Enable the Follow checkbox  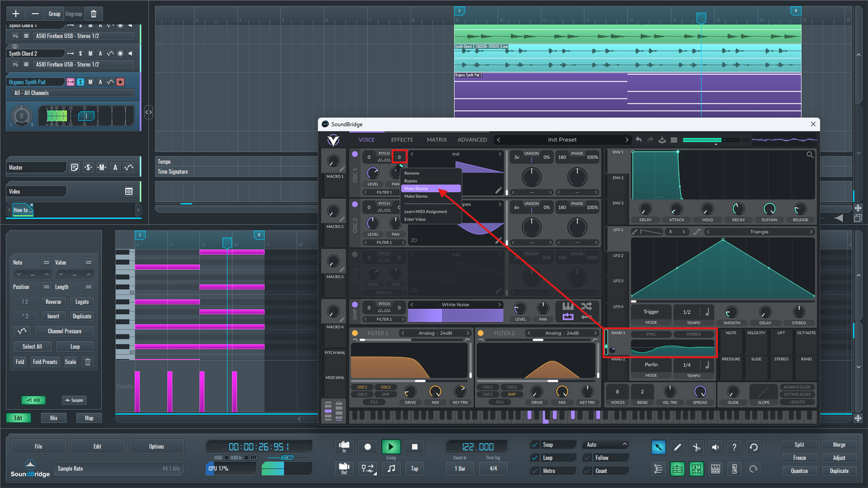[x=587, y=458]
